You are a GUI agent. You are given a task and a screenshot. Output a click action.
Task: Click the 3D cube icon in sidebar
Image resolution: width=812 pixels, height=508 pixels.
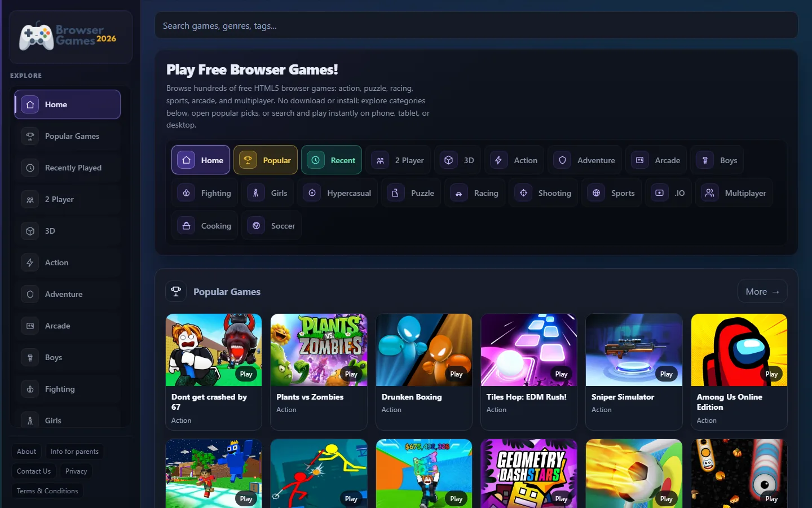(30, 231)
